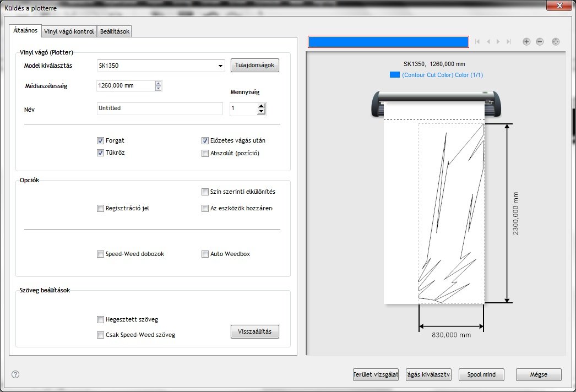The width and height of the screenshot is (576, 392).
Task: Zoom in on the plotter preview
Action: pyautogui.click(x=526, y=42)
